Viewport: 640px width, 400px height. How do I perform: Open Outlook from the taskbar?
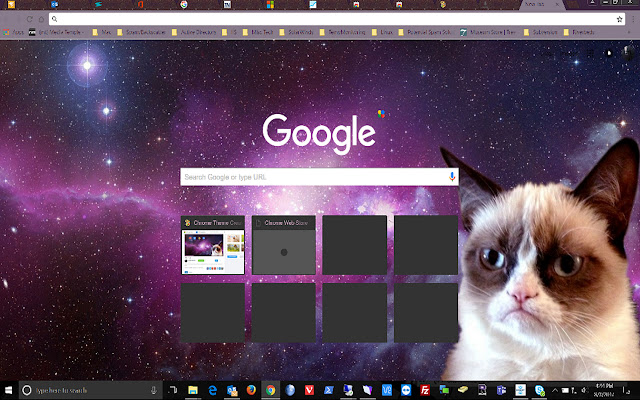click(x=232, y=391)
